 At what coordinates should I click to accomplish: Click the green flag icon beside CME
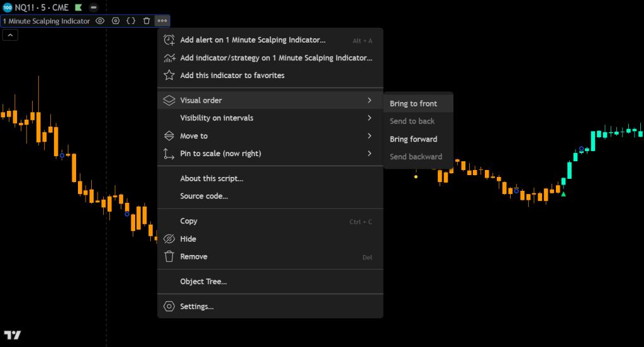coord(78,8)
